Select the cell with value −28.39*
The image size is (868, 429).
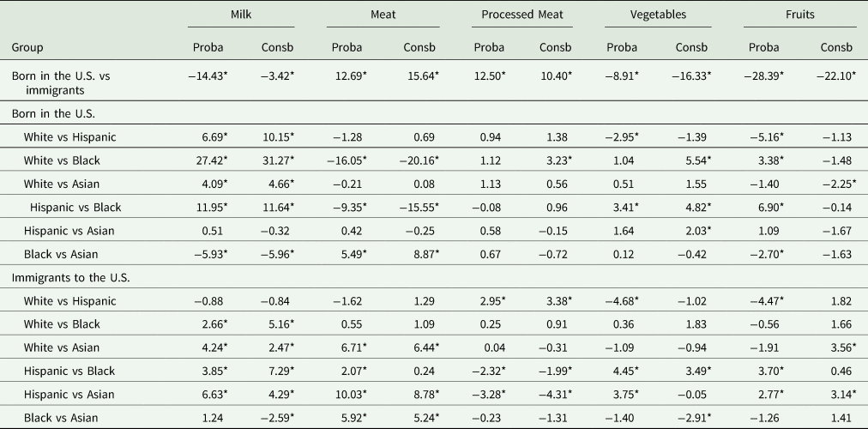point(766,76)
